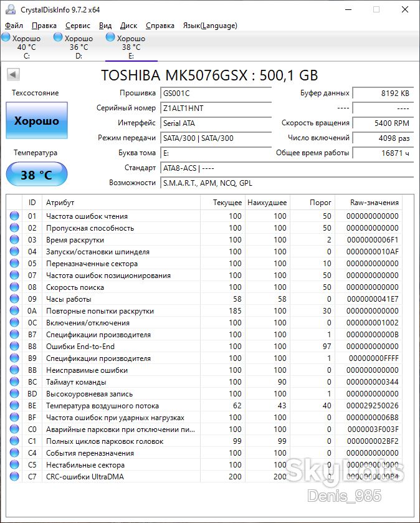Click status icon for Высокоуровневая запись

(x=14, y=393)
